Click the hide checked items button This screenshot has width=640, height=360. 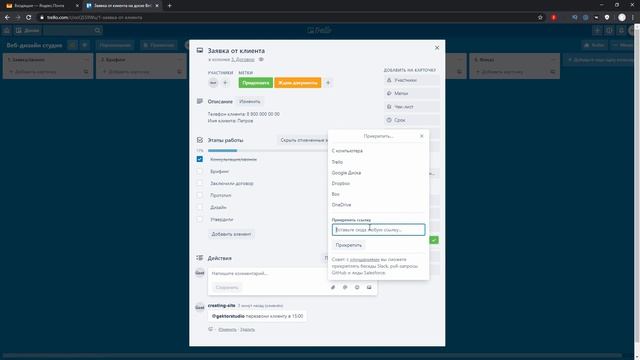[x=302, y=140]
